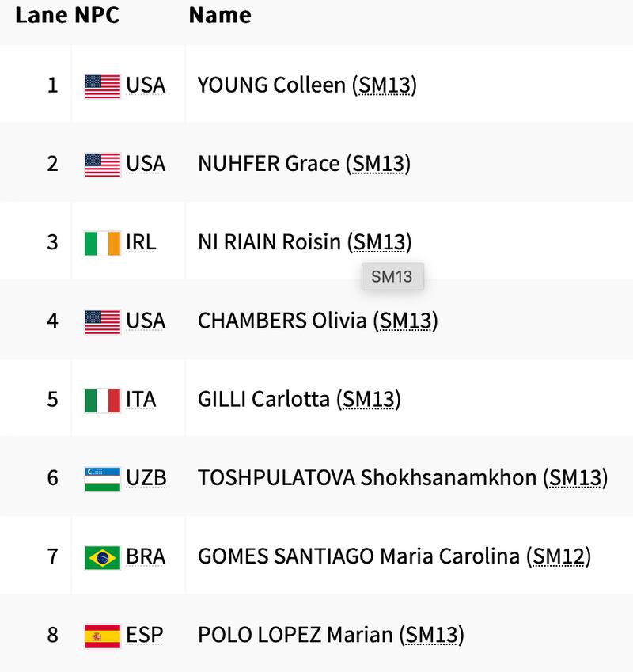Click the Ireland flag icon
This screenshot has width=633, height=672.
tap(102, 244)
